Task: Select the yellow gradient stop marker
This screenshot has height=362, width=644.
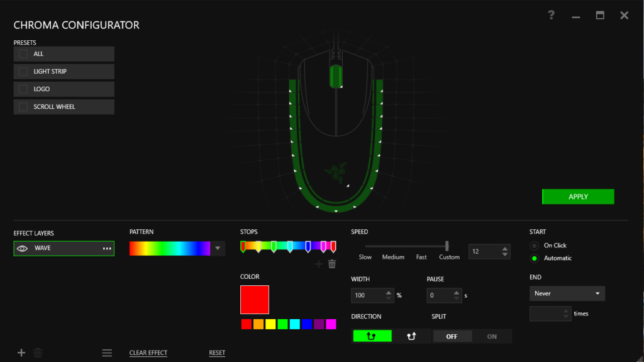Action: point(258,246)
